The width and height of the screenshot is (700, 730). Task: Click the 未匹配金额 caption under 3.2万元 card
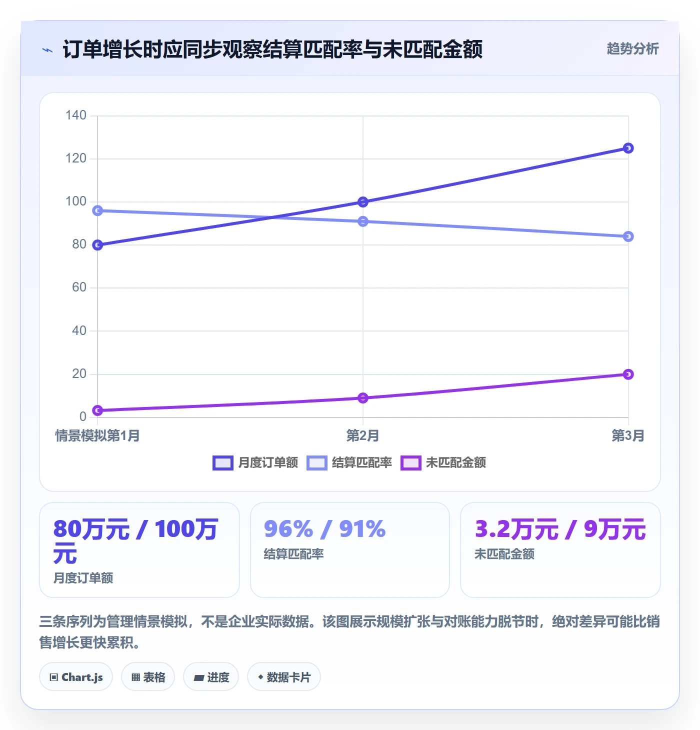(x=504, y=554)
